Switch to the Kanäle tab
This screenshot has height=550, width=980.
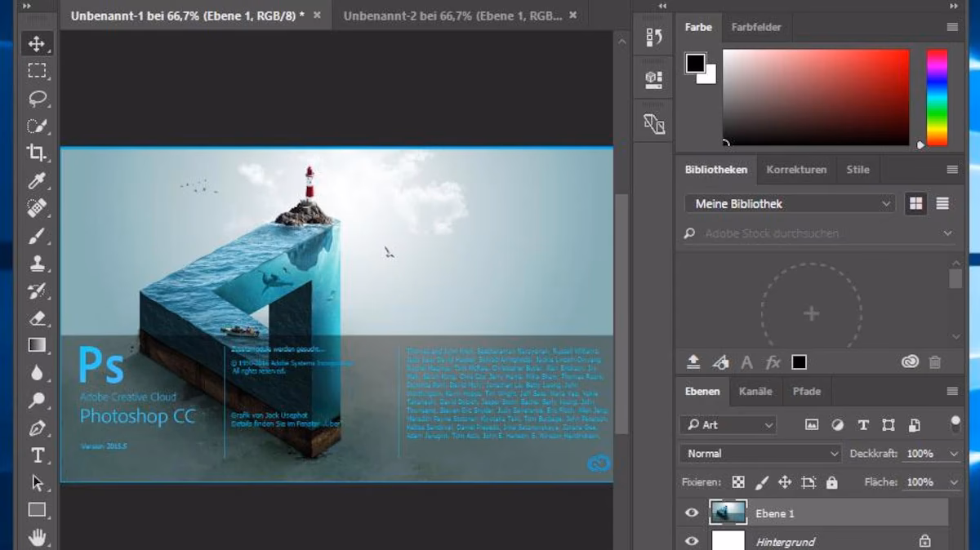click(755, 392)
